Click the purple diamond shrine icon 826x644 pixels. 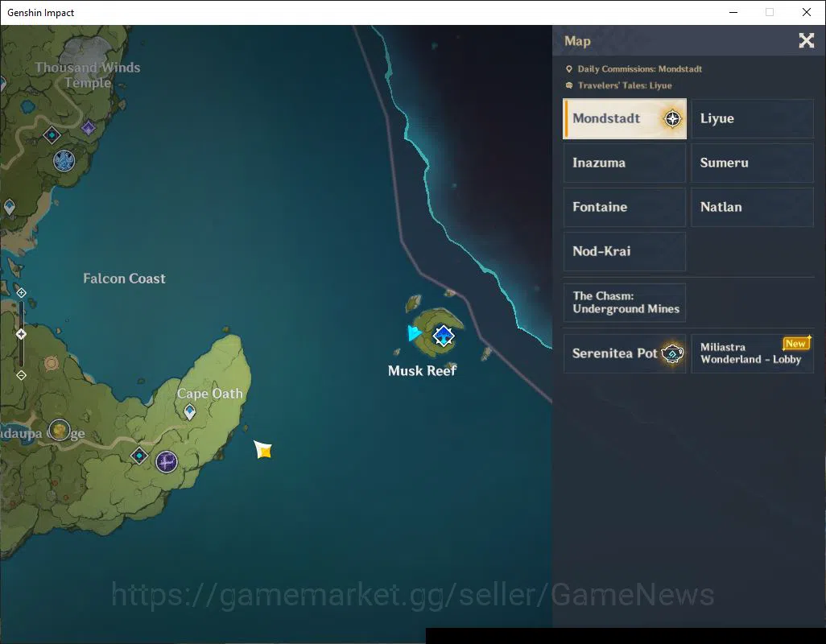(88, 127)
